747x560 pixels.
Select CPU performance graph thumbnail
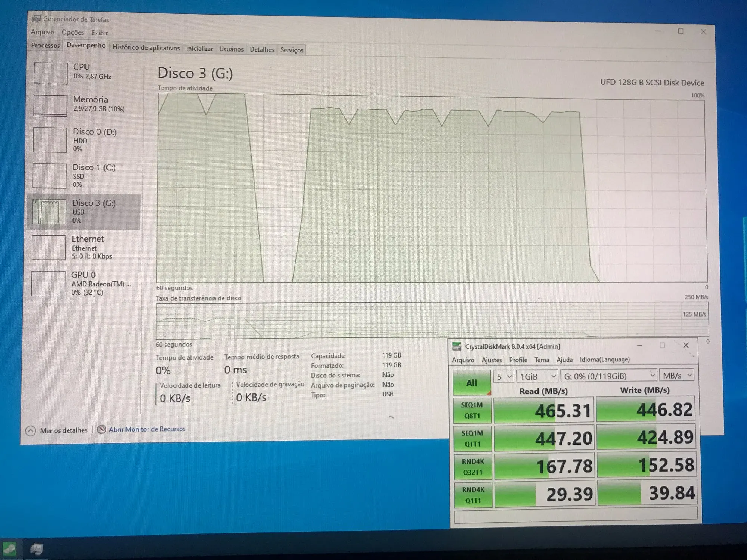(x=50, y=73)
